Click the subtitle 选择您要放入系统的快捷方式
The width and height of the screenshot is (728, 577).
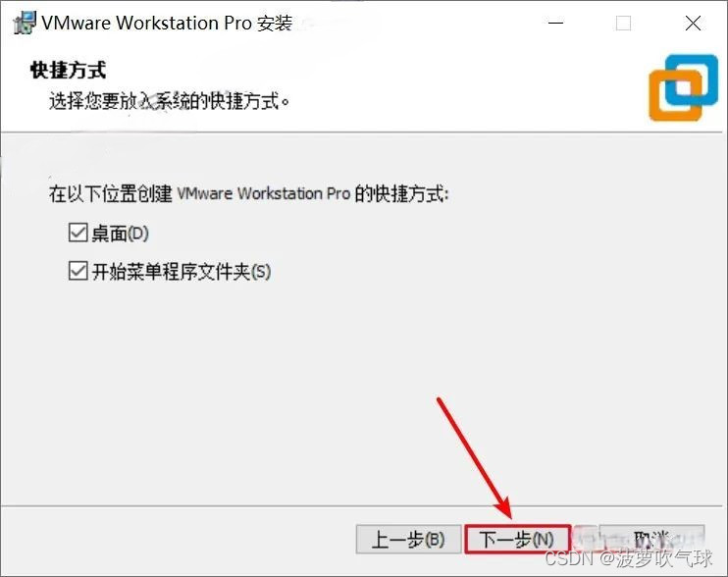tap(169, 101)
